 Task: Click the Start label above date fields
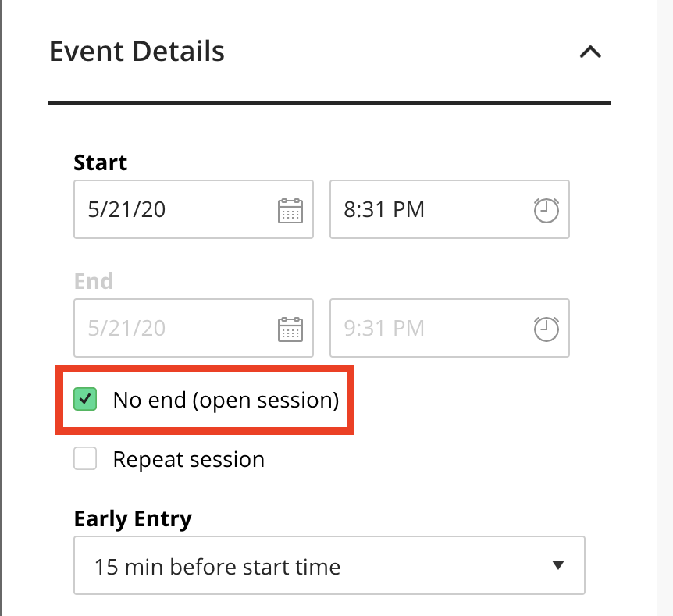100,162
